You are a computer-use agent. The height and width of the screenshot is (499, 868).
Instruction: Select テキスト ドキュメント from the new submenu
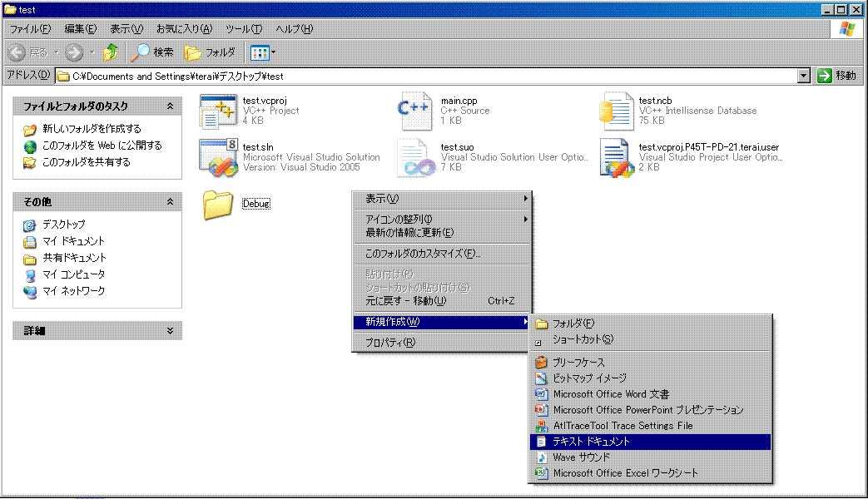[591, 442]
